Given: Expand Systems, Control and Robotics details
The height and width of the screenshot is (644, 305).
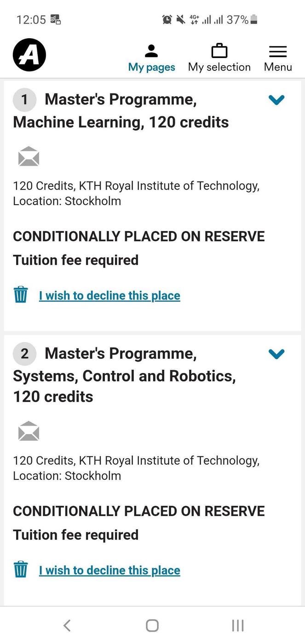Looking at the screenshot, I should pos(276,354).
